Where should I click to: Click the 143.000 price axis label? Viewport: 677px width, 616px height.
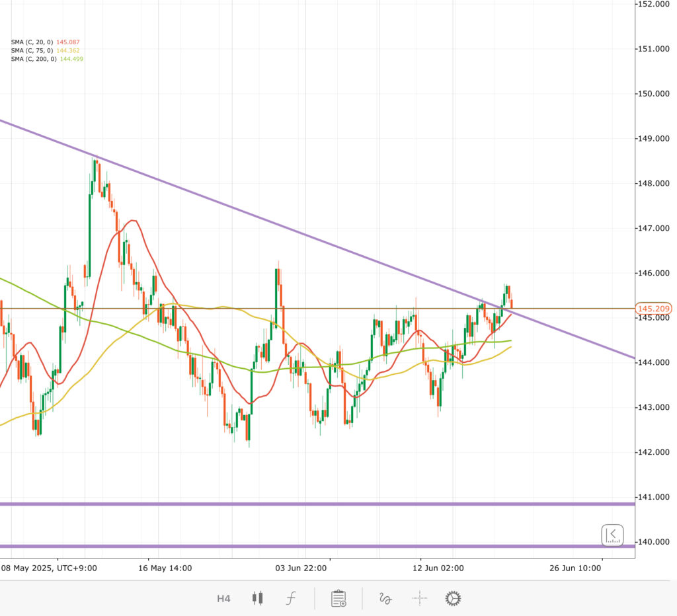point(654,407)
